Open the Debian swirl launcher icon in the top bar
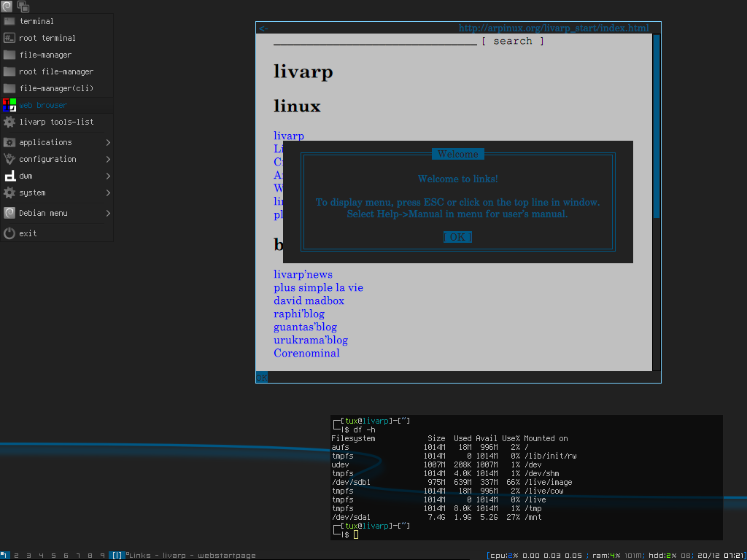The width and height of the screenshot is (747, 560). tap(7, 6)
